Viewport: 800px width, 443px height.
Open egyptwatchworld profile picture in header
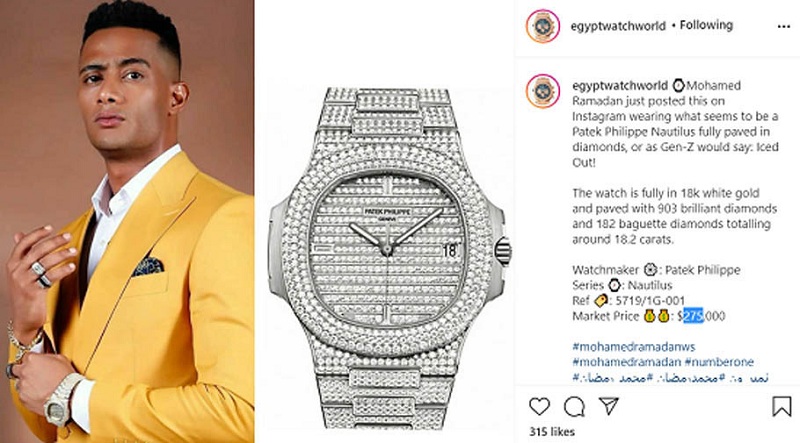(x=543, y=26)
